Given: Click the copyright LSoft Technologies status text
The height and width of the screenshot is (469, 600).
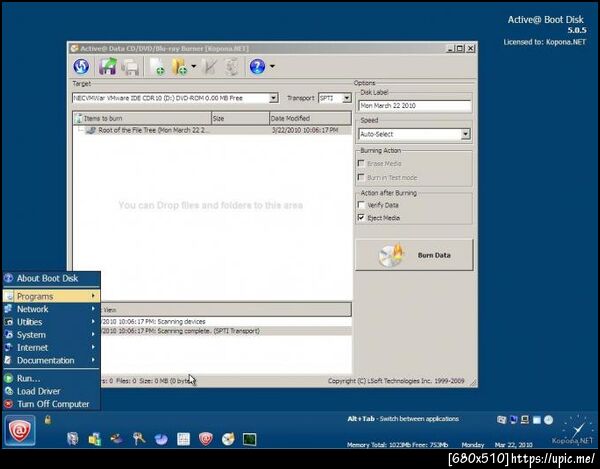Looking at the screenshot, I should click(x=396, y=381).
